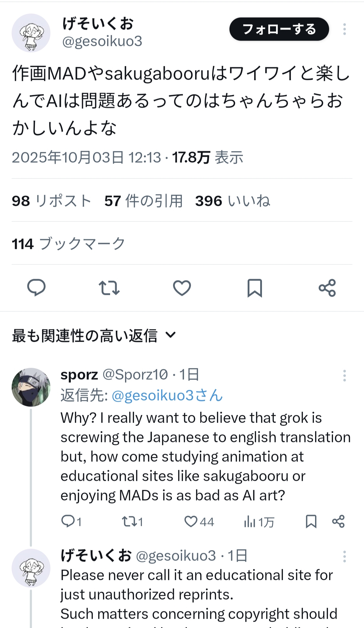Reply to the main gesoikuo3 post
This screenshot has width=364, height=628.
36,288
